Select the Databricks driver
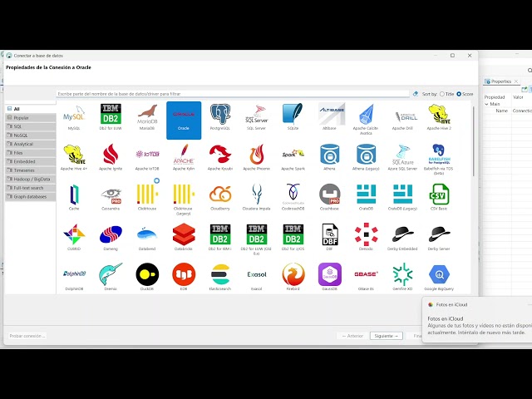Screen dimensions: 532x399 coord(184,238)
